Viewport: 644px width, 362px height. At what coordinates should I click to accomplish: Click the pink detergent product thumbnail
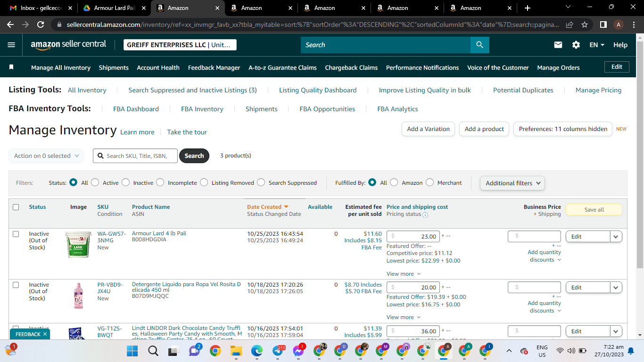(x=78, y=296)
